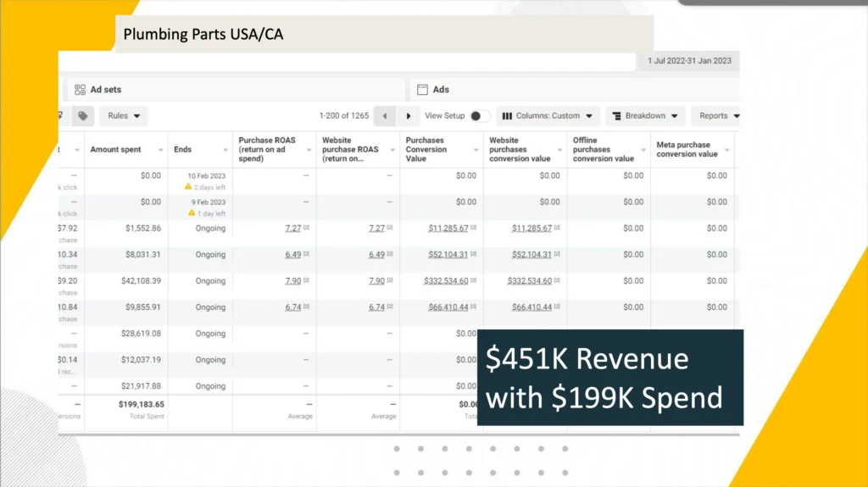Open Amount spent column sort arrow

(x=160, y=150)
